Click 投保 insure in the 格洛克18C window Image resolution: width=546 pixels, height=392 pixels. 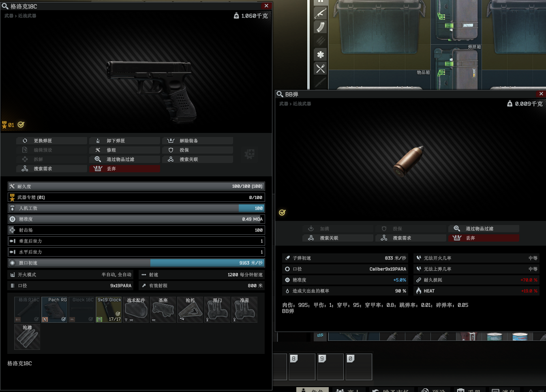point(197,150)
